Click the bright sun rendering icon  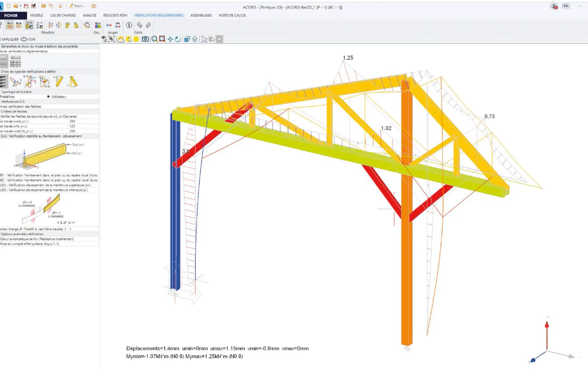click(136, 39)
